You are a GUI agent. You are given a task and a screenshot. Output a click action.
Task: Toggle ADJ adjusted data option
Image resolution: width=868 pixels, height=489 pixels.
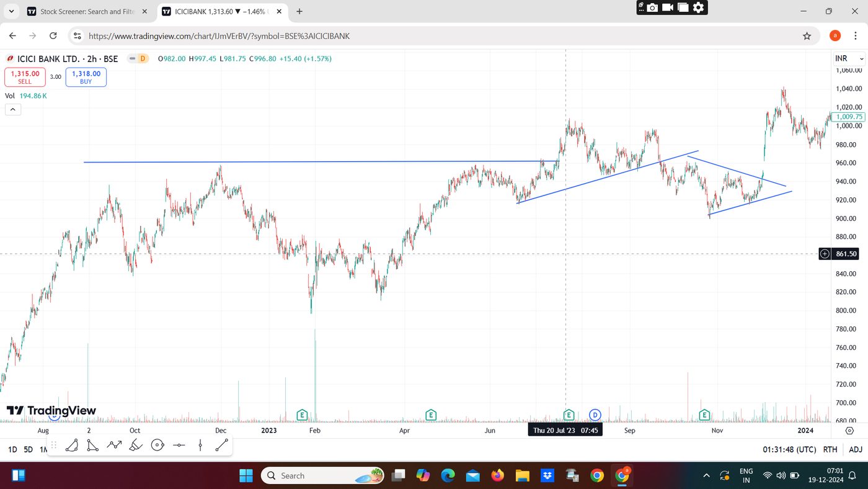[x=856, y=449]
